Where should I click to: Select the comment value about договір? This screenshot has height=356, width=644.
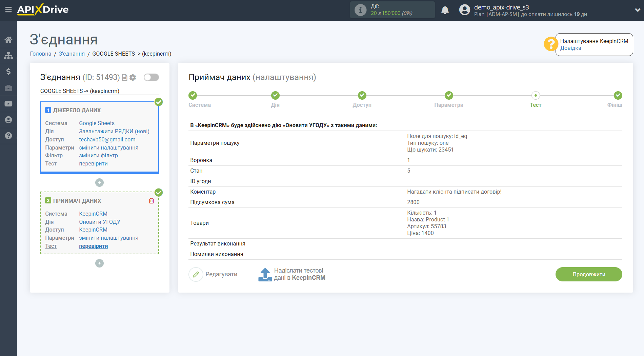coord(454,192)
